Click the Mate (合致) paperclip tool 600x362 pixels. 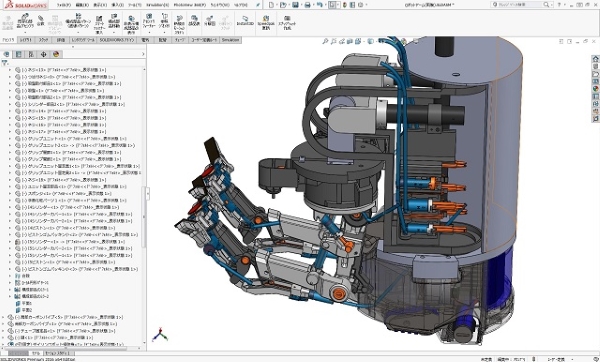coord(41,21)
